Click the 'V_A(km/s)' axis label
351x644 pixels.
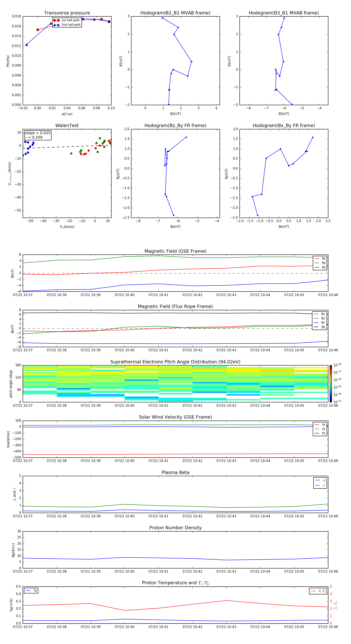67,227
